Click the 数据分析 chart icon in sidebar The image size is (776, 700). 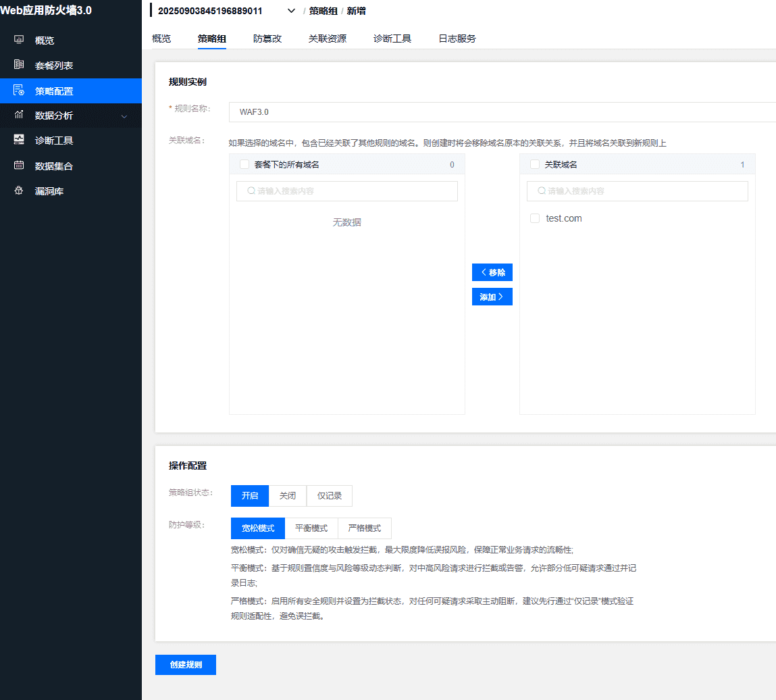pos(19,116)
